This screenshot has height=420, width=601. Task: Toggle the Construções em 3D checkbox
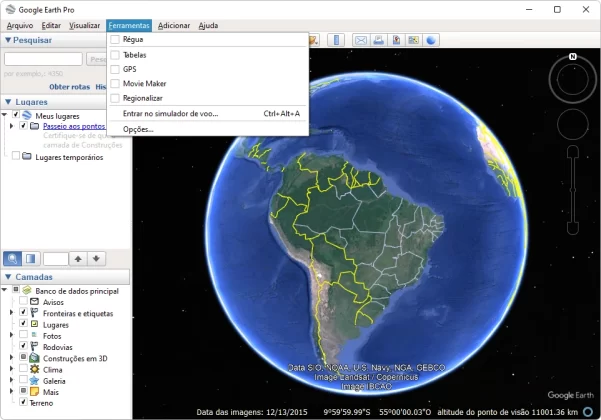[23, 357]
